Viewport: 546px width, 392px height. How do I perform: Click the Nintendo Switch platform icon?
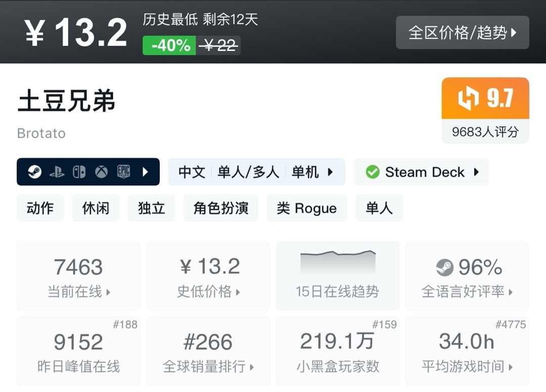pyautogui.click(x=79, y=172)
